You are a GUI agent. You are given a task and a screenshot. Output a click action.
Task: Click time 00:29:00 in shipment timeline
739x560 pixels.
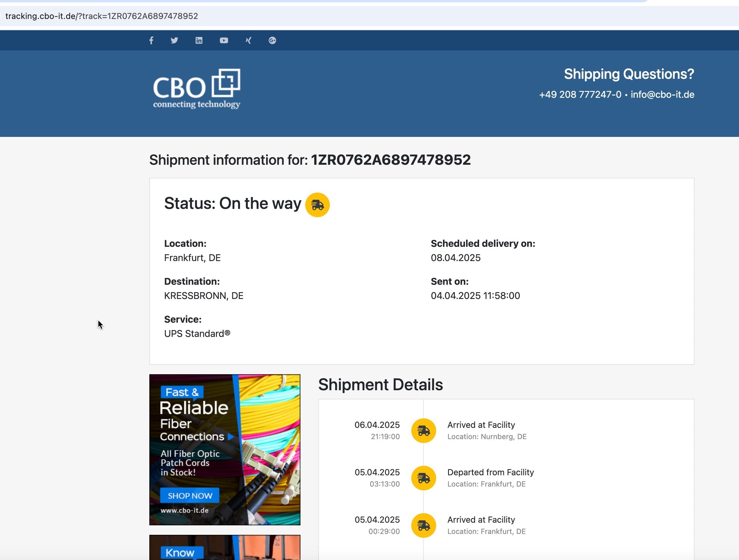(384, 531)
